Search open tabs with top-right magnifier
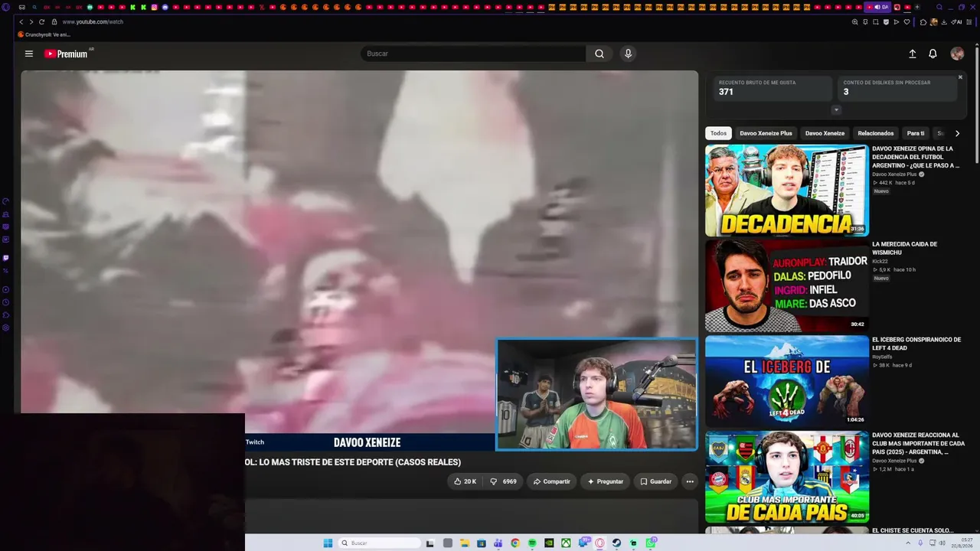 pos(939,7)
